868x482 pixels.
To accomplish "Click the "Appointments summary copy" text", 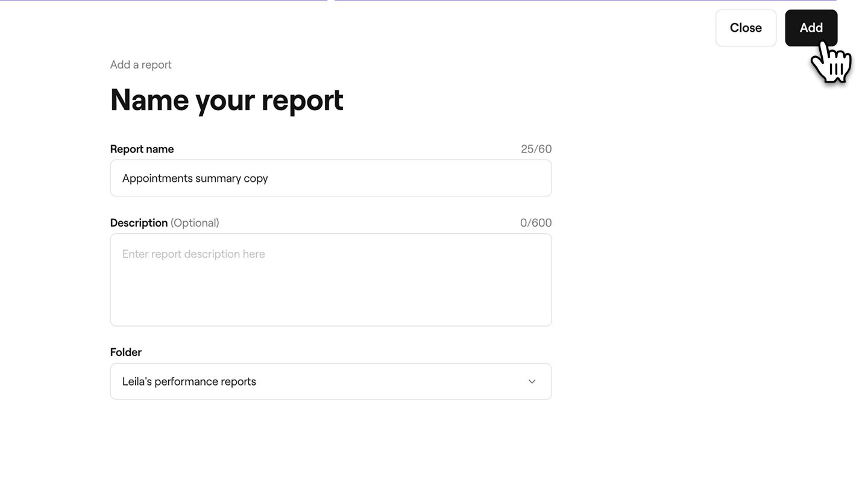I will coord(195,178).
